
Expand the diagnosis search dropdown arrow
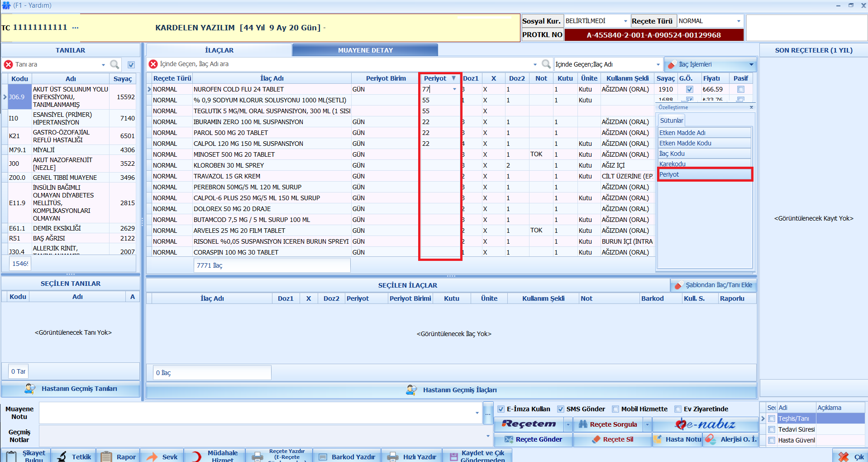click(103, 64)
